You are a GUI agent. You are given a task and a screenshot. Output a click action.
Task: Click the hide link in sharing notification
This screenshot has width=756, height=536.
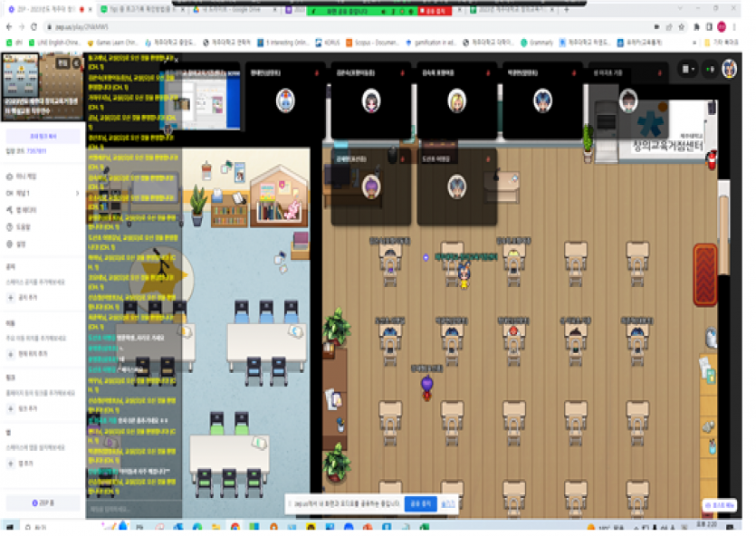(x=448, y=503)
